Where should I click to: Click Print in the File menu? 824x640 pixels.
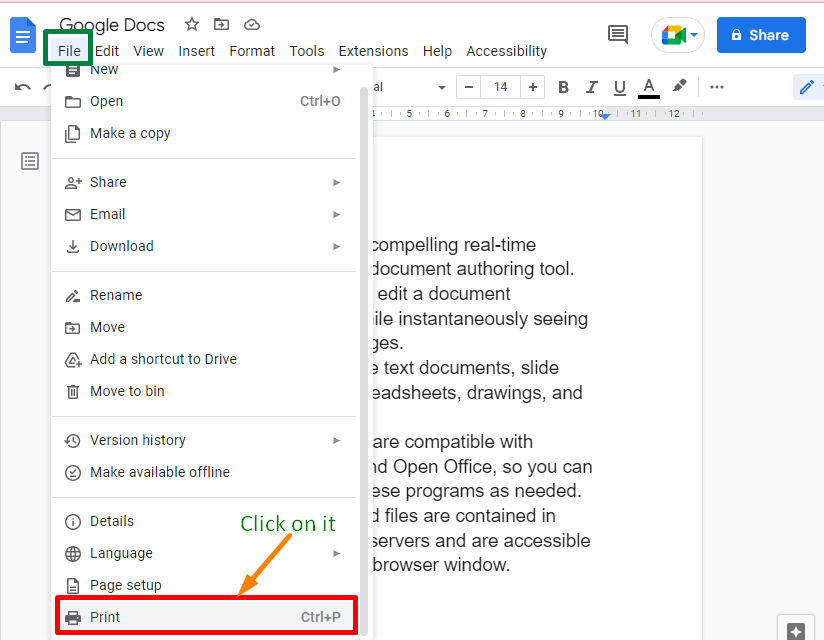pyautogui.click(x=205, y=617)
